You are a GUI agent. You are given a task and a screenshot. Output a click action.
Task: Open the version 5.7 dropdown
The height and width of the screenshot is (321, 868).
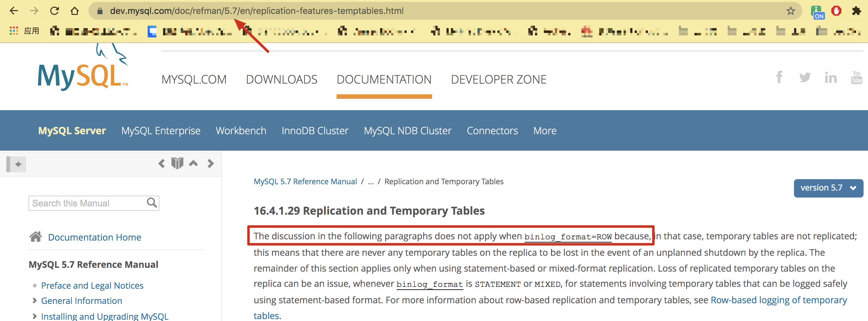(828, 188)
